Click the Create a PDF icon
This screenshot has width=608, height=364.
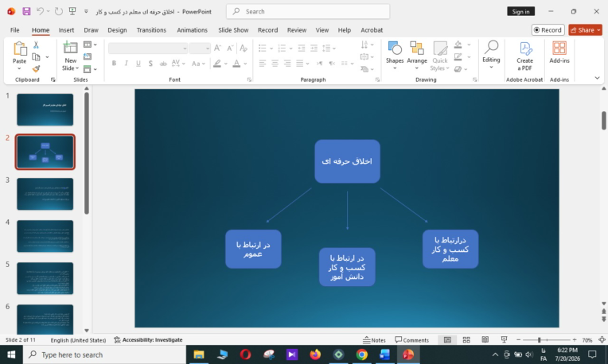[x=525, y=48]
